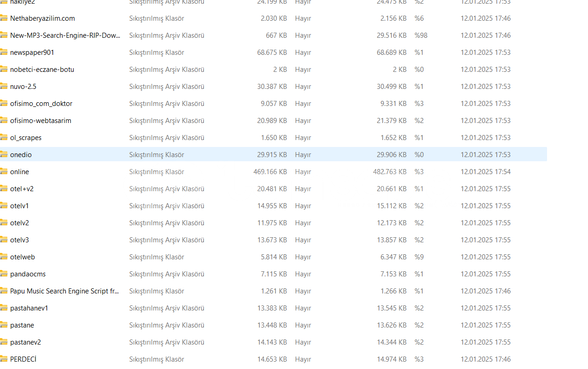Select the ofisimo-webtasarim file name
Image resolution: width=588 pixels, height=369 pixels.
click(x=40, y=121)
